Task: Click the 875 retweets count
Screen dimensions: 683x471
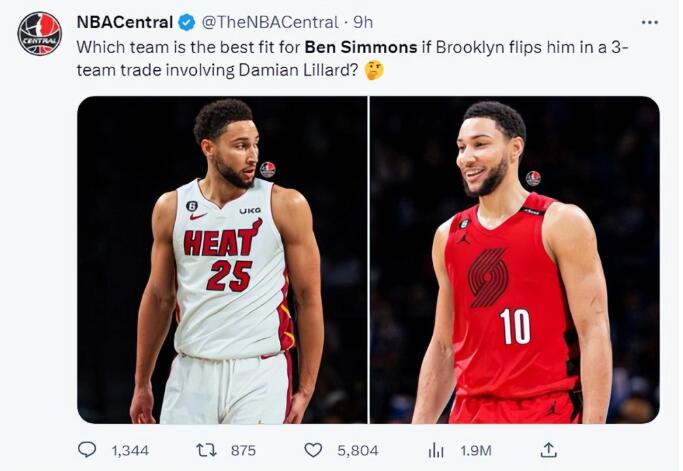Action: (243, 450)
